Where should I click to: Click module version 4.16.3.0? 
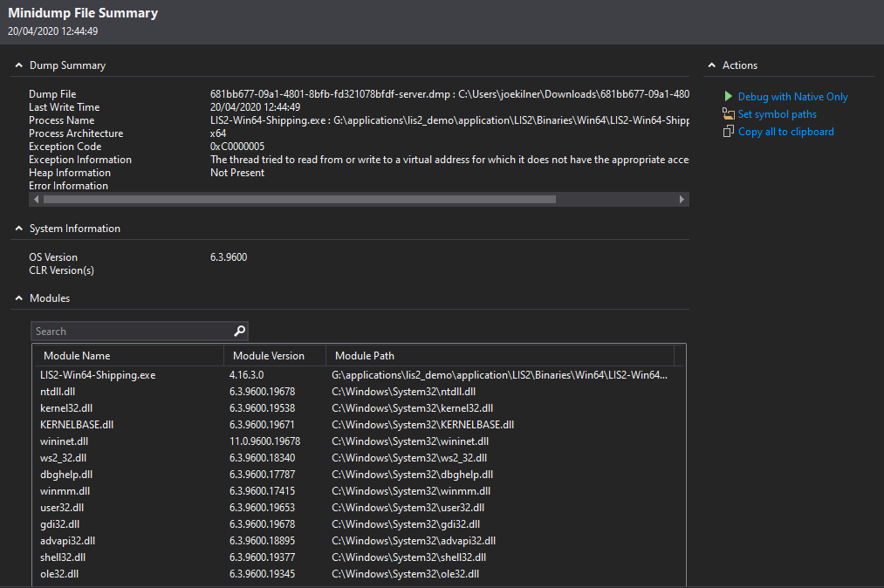coord(246,375)
